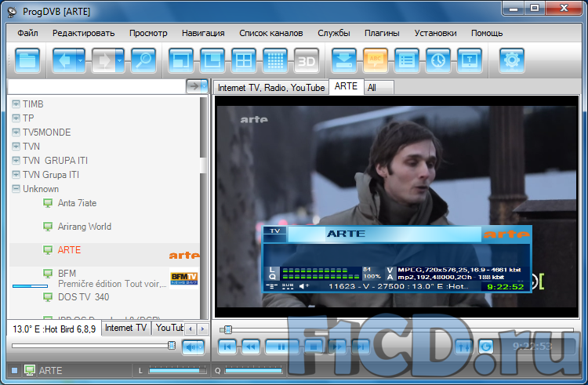The width and height of the screenshot is (588, 385).
Task: Skip to previous with playback button
Action: [227, 347]
